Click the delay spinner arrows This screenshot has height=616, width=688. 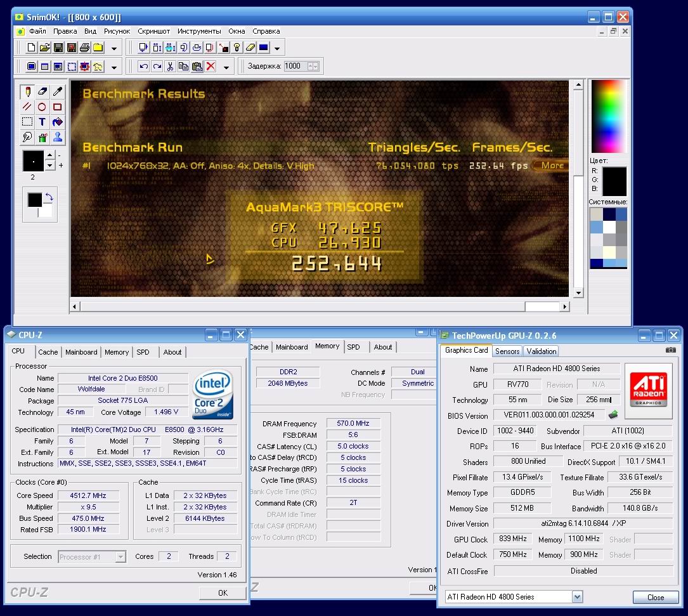[313, 67]
